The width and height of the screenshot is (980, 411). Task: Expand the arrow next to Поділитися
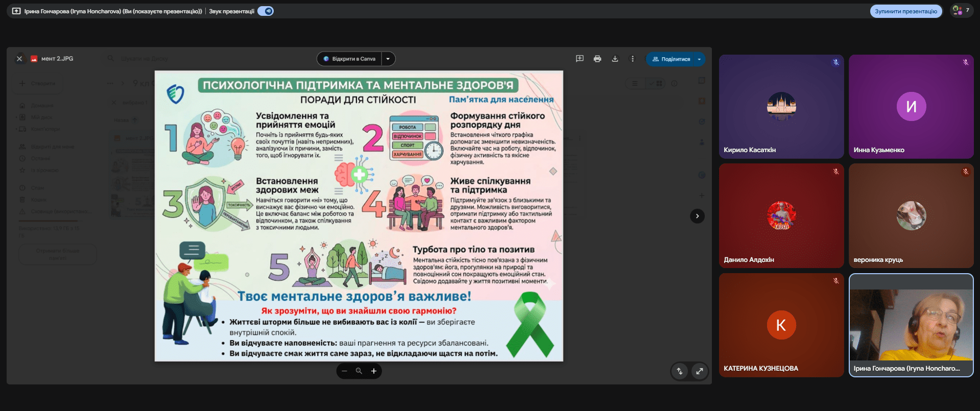click(700, 59)
